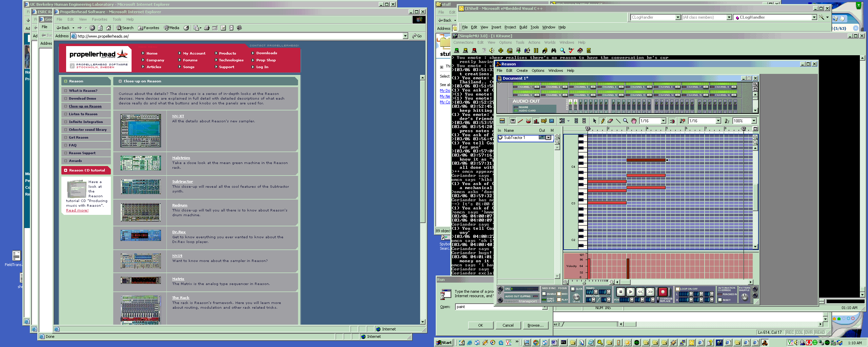Screen dimensions: 868x347
Task: Select the line tool in Reason
Action: click(618, 121)
